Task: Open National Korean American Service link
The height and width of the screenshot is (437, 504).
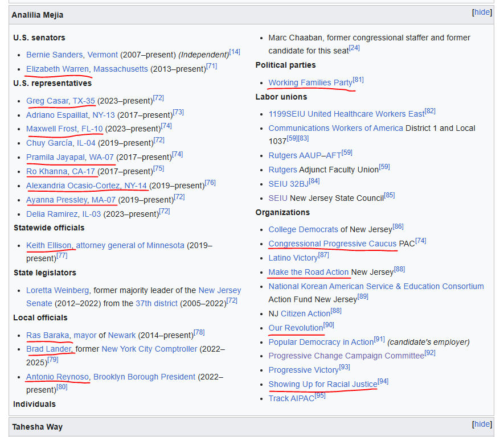Action: point(376,286)
